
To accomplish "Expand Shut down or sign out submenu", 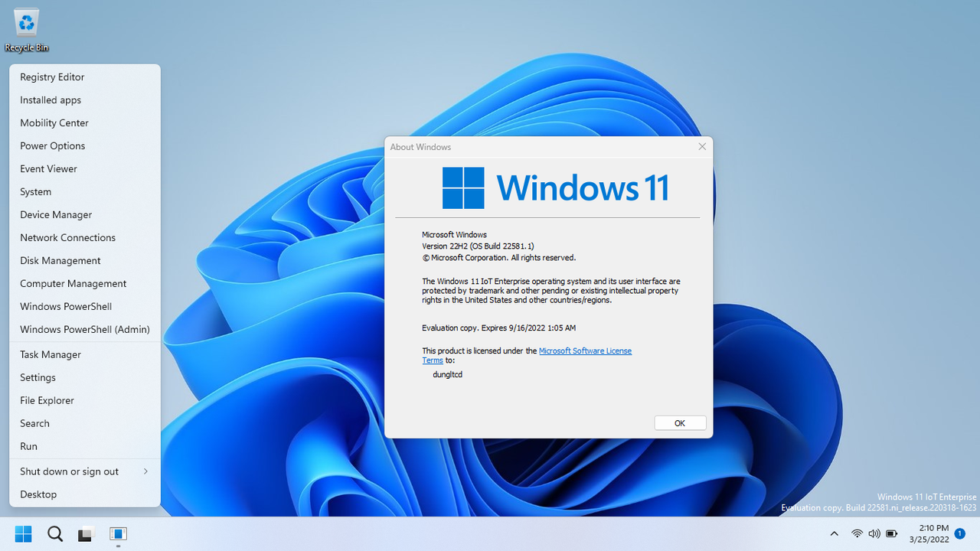I will (85, 472).
